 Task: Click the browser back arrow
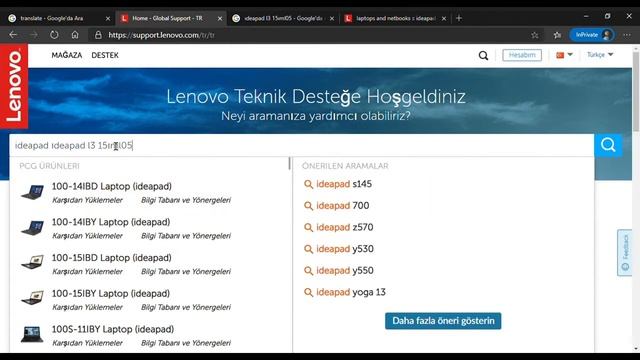[x=13, y=35]
